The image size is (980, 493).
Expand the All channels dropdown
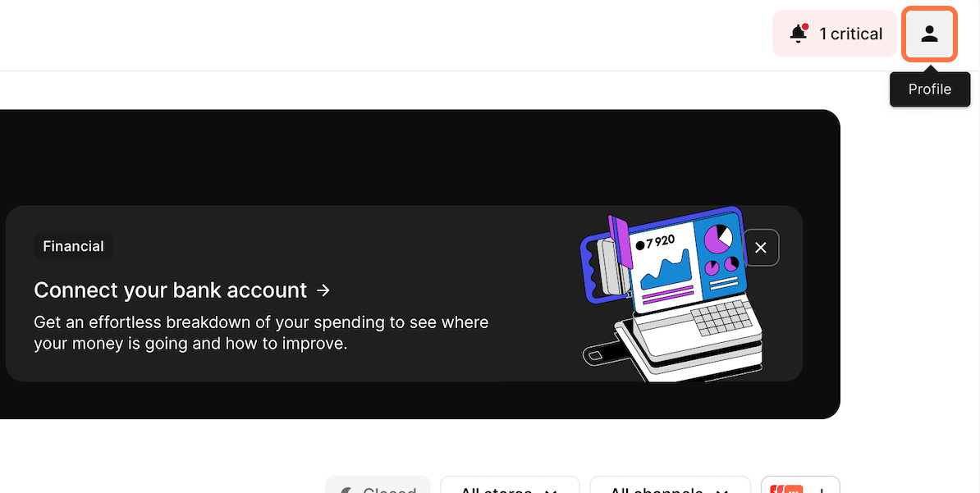(x=670, y=487)
